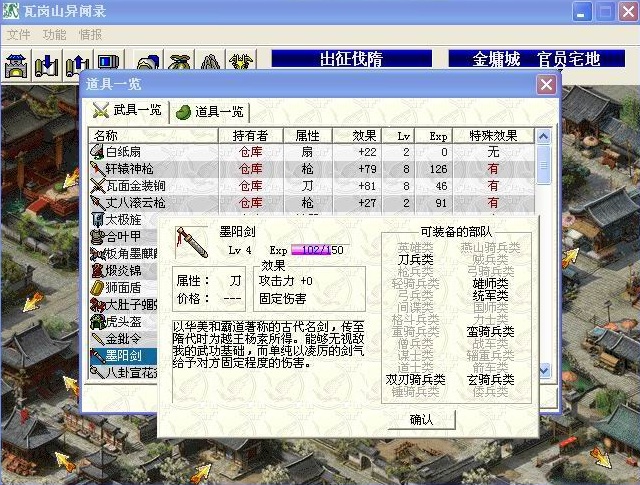
Task: Open the 功能 menu
Action: 54,34
